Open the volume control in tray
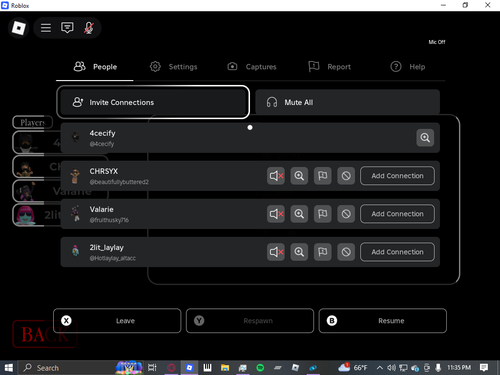The height and width of the screenshot is (375, 500). point(391,368)
